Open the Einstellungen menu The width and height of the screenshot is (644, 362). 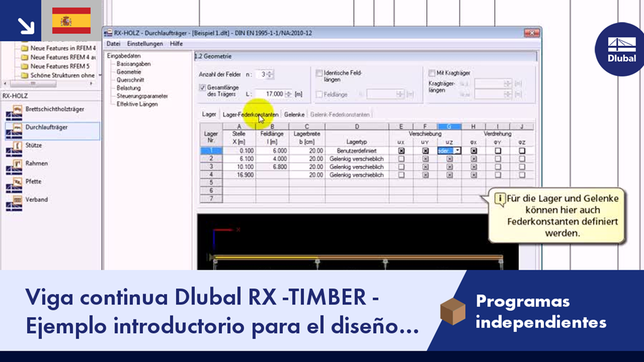145,43
